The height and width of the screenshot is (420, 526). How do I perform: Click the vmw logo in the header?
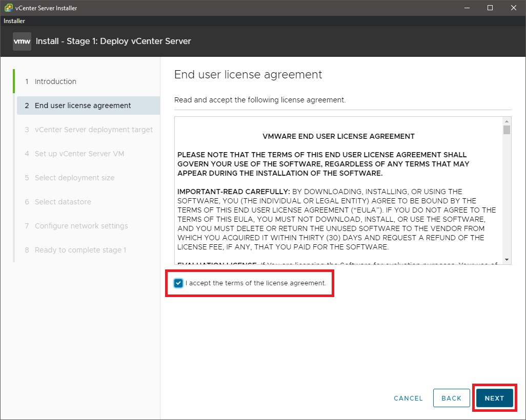[22, 41]
